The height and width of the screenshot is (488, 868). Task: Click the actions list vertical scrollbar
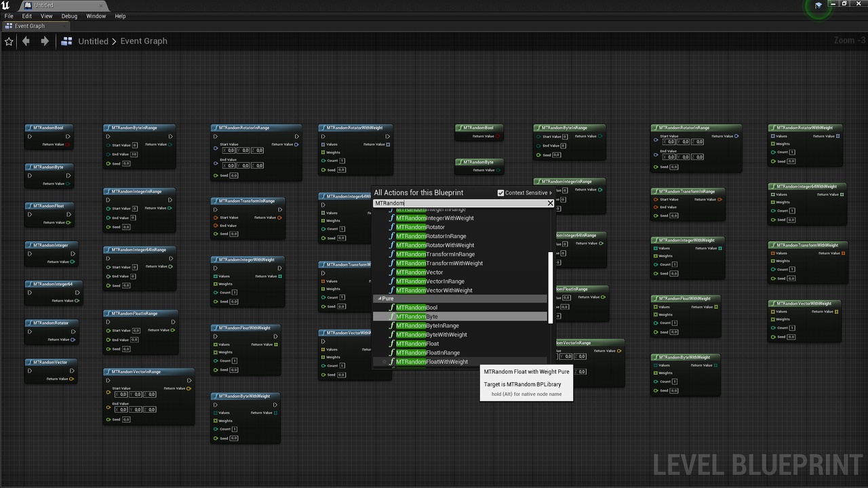point(551,287)
